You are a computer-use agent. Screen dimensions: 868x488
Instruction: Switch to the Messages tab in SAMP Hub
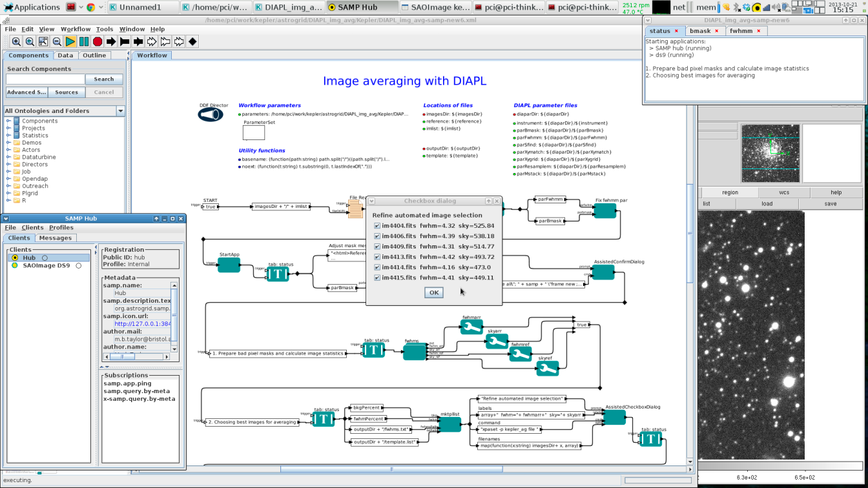[56, 238]
